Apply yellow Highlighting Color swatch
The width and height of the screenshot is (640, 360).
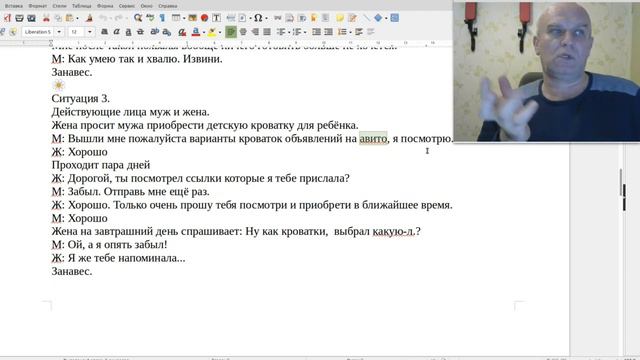click(212, 32)
